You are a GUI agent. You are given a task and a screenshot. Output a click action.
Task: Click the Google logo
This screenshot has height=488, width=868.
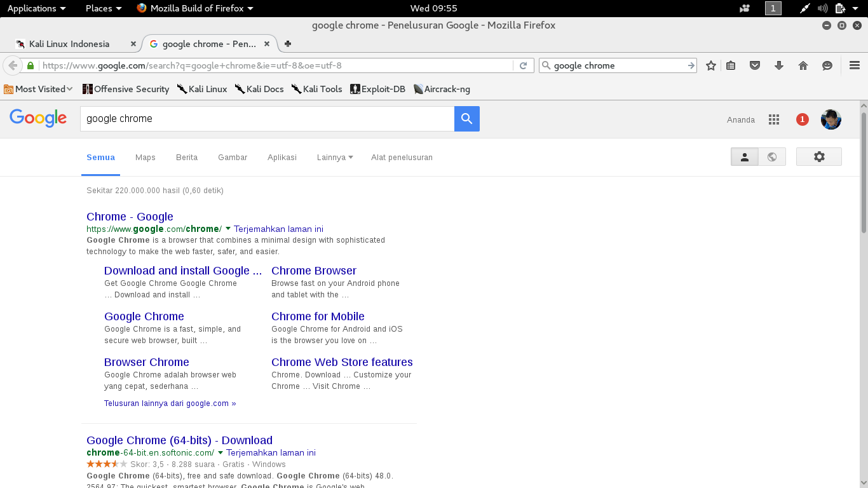(38, 119)
